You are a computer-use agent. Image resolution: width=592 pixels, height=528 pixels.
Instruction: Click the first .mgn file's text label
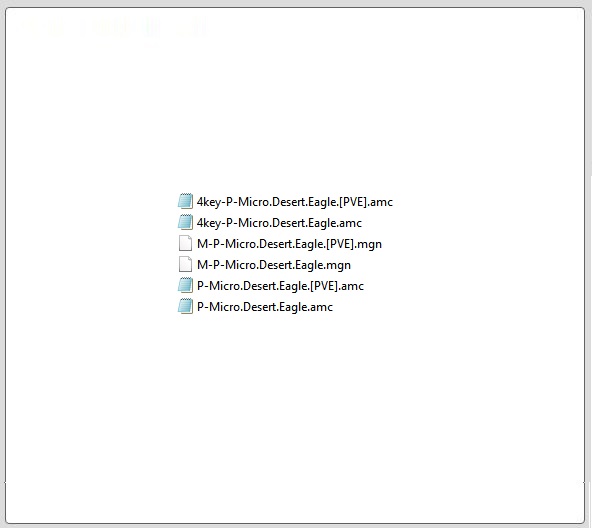click(x=290, y=244)
